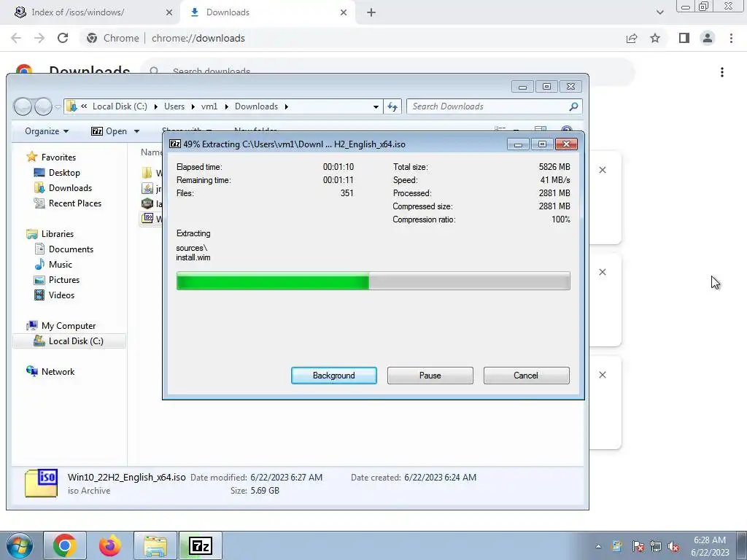Screen dimensions: 747x560
Task: Click the Downloads breadcrumb segment
Action: tap(256, 106)
